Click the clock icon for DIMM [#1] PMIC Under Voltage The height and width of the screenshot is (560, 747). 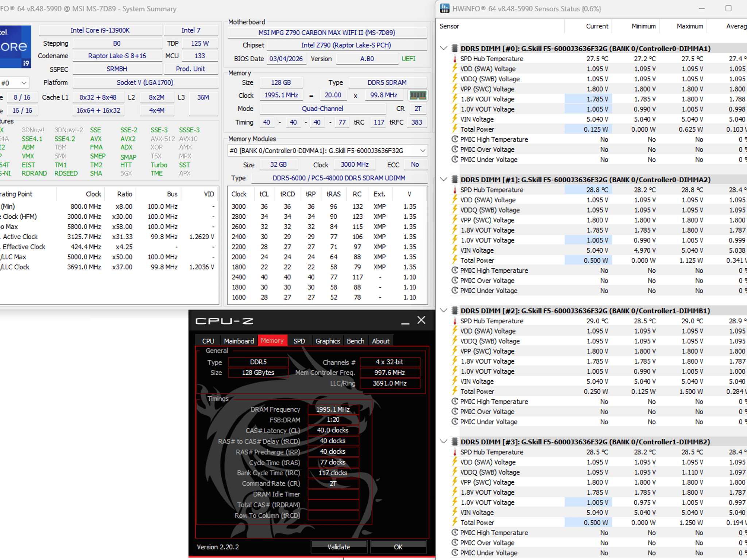click(x=455, y=291)
